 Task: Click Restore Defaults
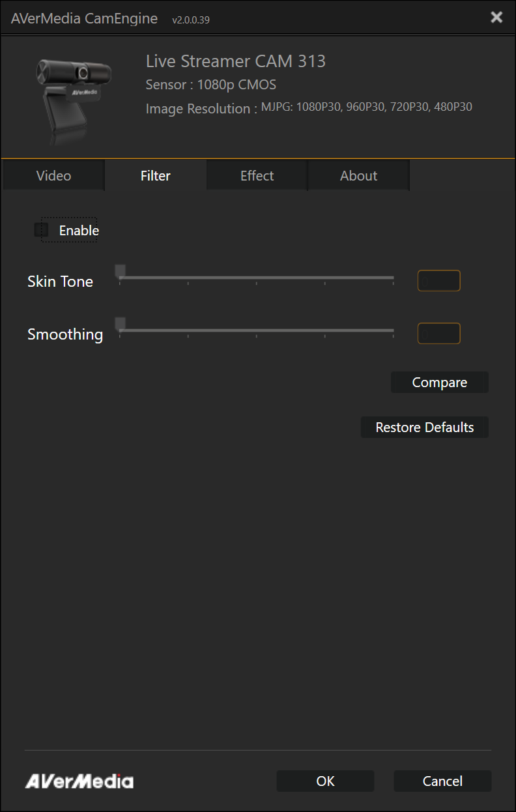point(425,428)
